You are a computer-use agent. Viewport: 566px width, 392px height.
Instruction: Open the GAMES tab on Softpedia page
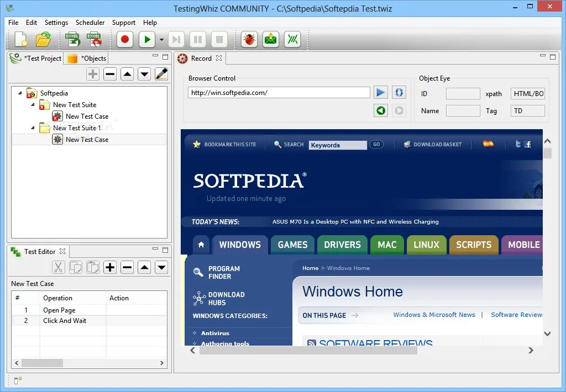pos(293,245)
